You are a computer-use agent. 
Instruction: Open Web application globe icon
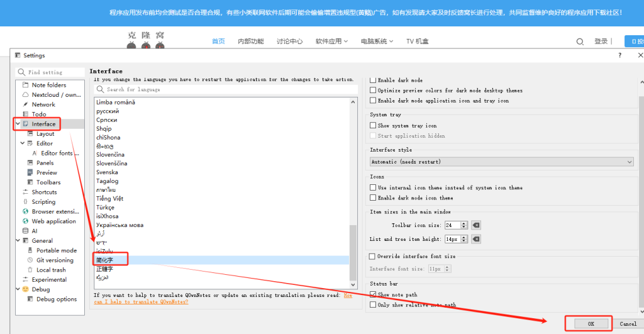click(25, 221)
